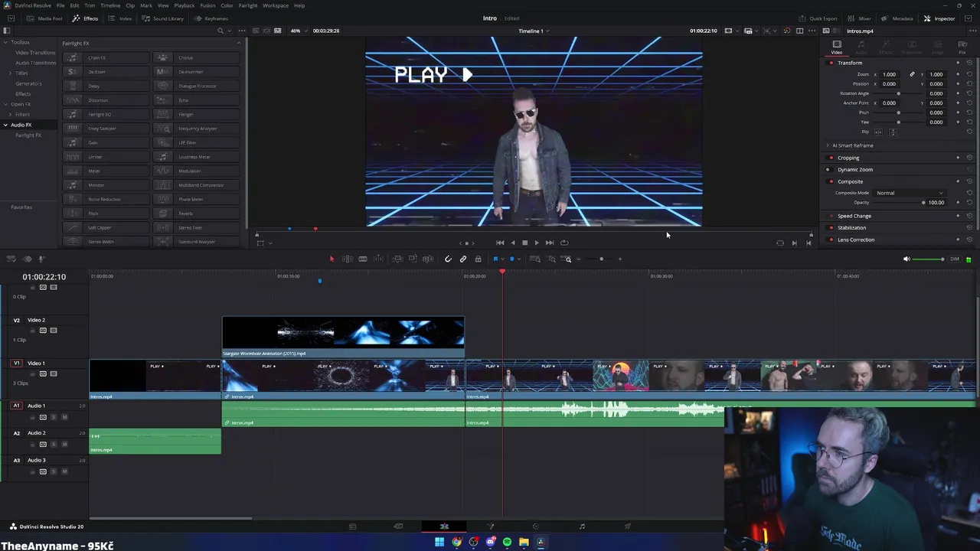The height and width of the screenshot is (551, 980).
Task: Expand the Filters tree item
Action: [x=10, y=115]
